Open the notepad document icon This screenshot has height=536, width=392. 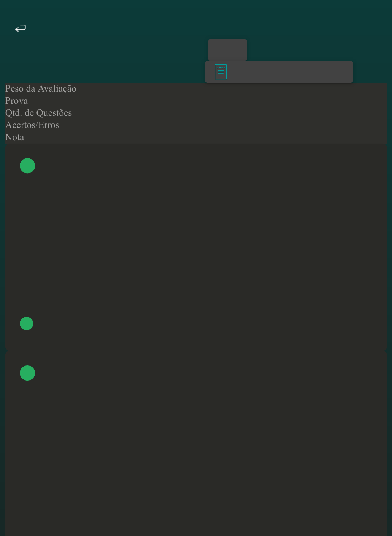point(221,72)
